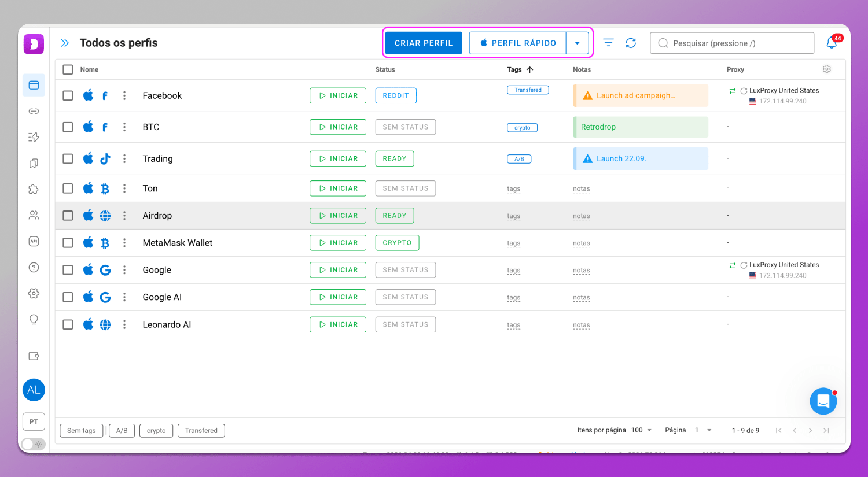
Task: Open the extensions puzzle icon in sidebar
Action: [34, 189]
